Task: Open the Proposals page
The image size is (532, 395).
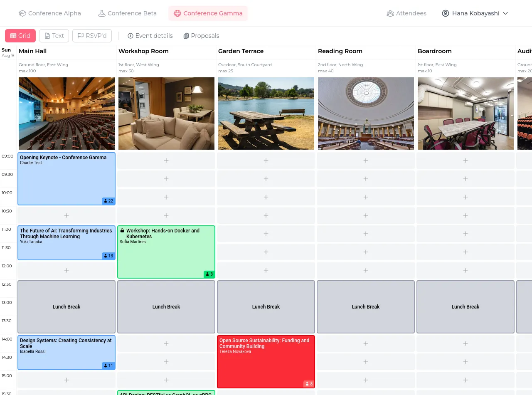Action: click(x=201, y=36)
